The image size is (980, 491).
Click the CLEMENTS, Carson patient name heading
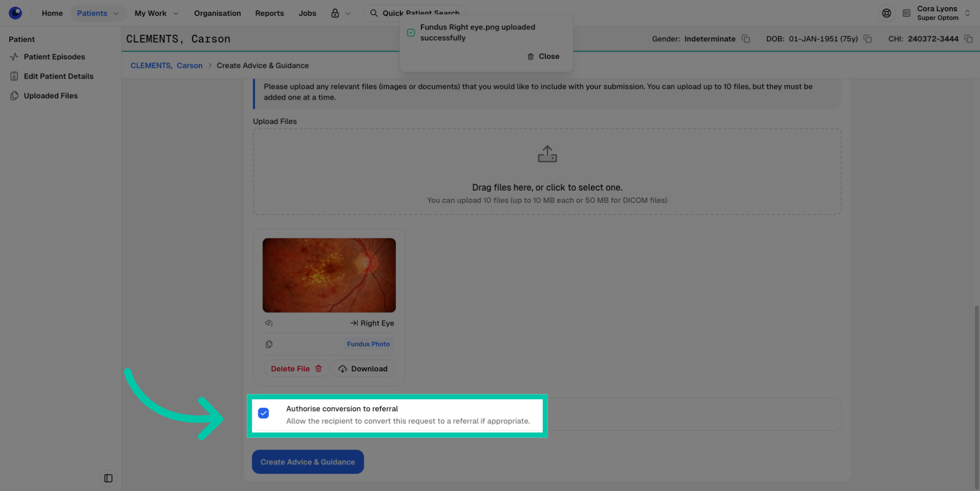178,39
